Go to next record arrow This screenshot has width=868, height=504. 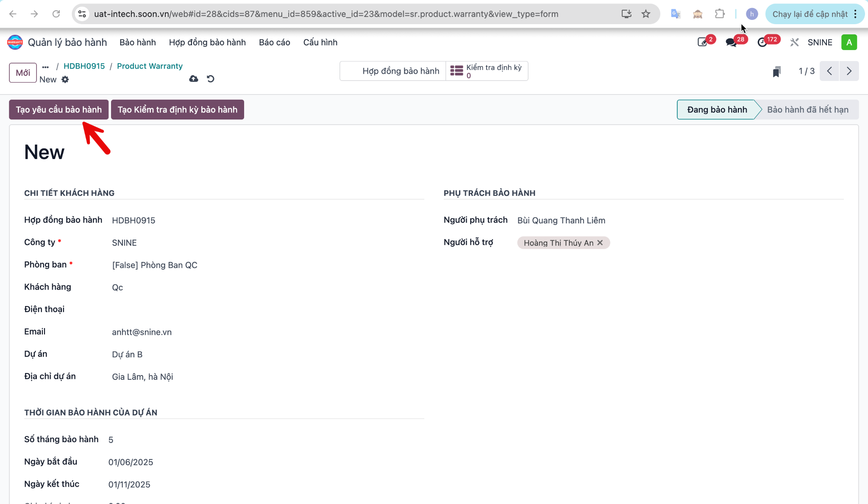point(849,71)
